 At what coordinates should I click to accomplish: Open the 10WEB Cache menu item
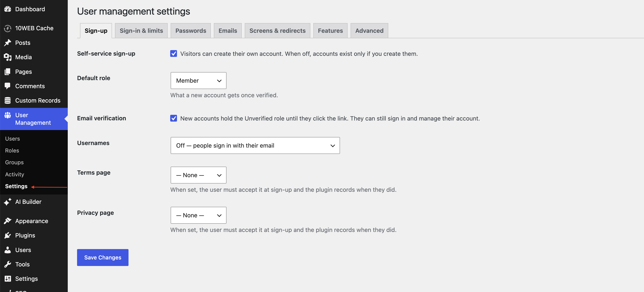(x=34, y=28)
